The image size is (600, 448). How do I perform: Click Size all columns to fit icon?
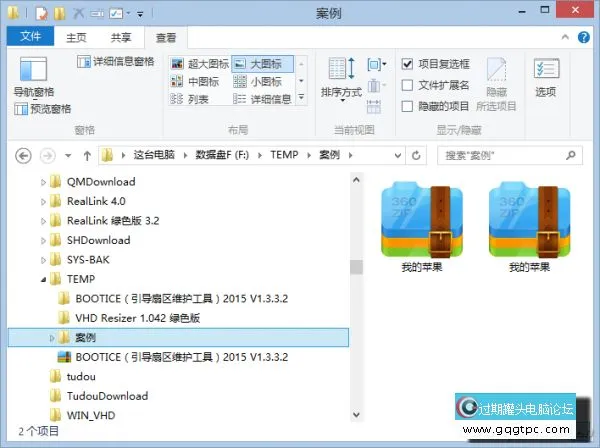coord(373,107)
